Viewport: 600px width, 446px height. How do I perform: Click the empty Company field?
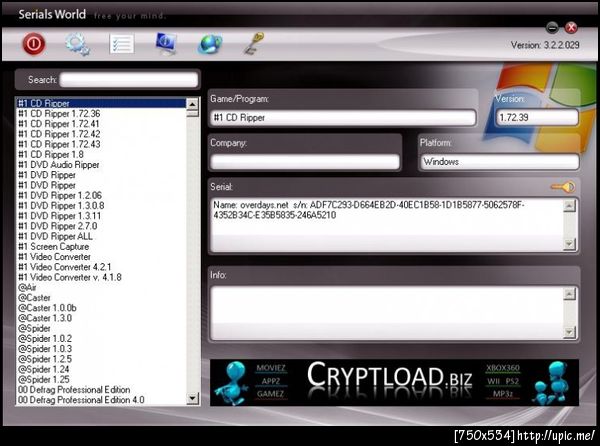coord(305,162)
